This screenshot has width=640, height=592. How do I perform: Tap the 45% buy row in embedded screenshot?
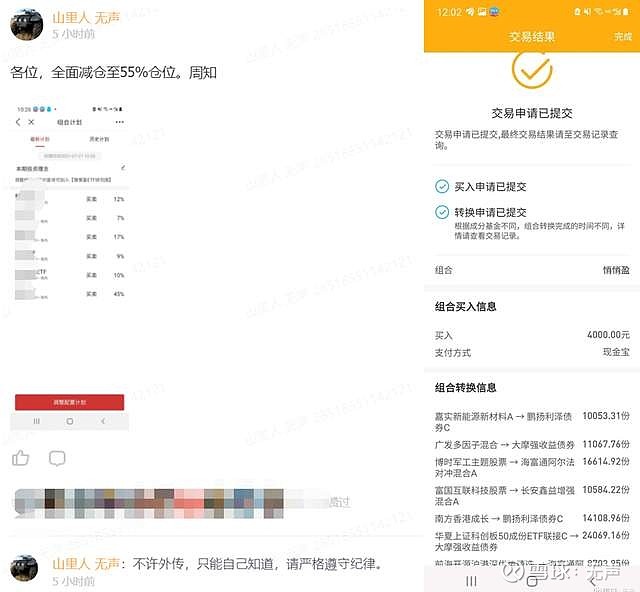click(x=69, y=294)
